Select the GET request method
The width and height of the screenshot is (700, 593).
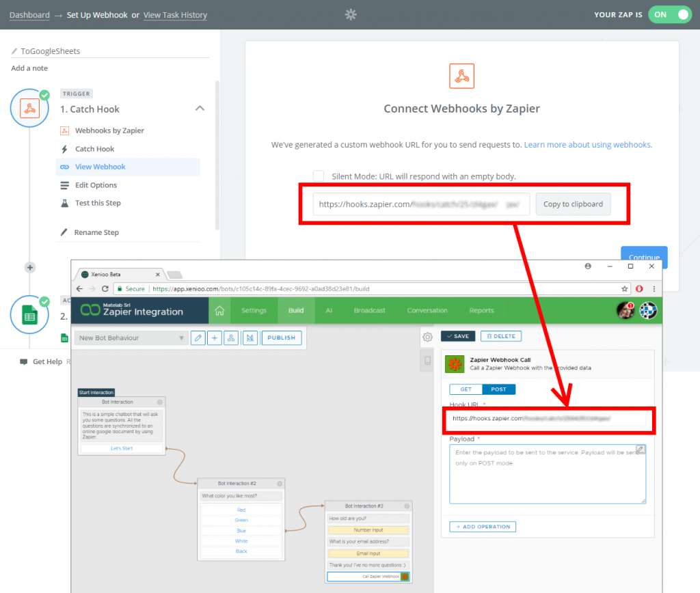pos(466,389)
